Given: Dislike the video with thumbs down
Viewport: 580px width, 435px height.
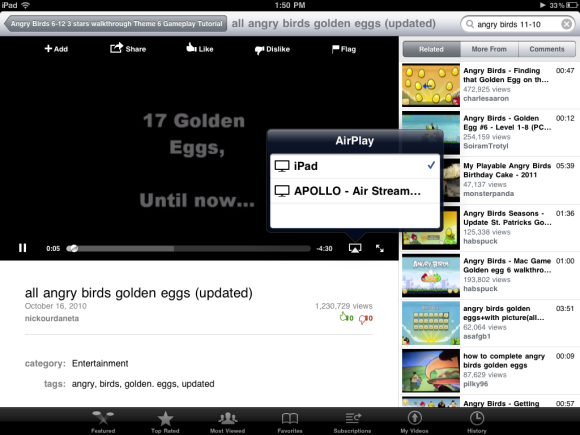Looking at the screenshot, I should click(x=272, y=49).
